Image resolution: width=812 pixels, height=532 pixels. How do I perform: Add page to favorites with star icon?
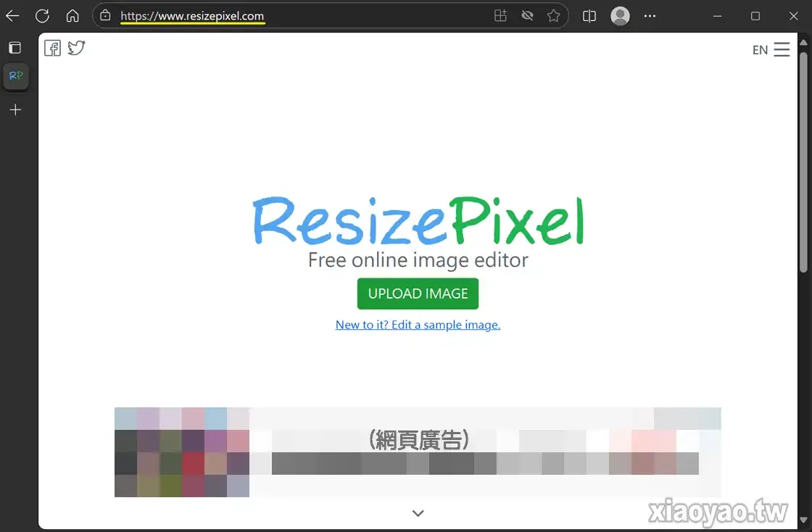click(554, 15)
